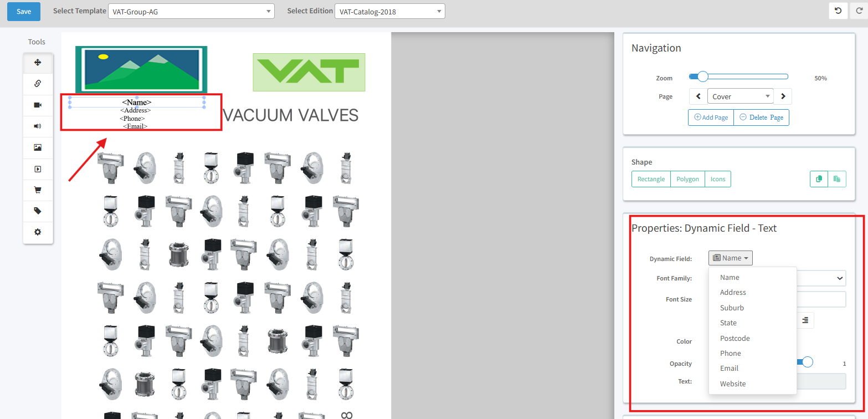Viewport: 868px width, 419px height.
Task: Select the Price tag tool
Action: 38,211
